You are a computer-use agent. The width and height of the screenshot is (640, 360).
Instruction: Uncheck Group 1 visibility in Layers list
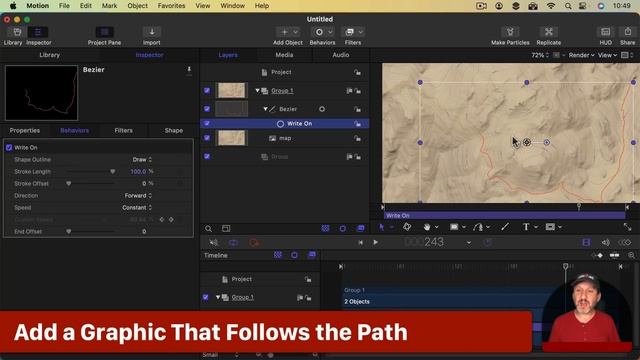[207, 91]
